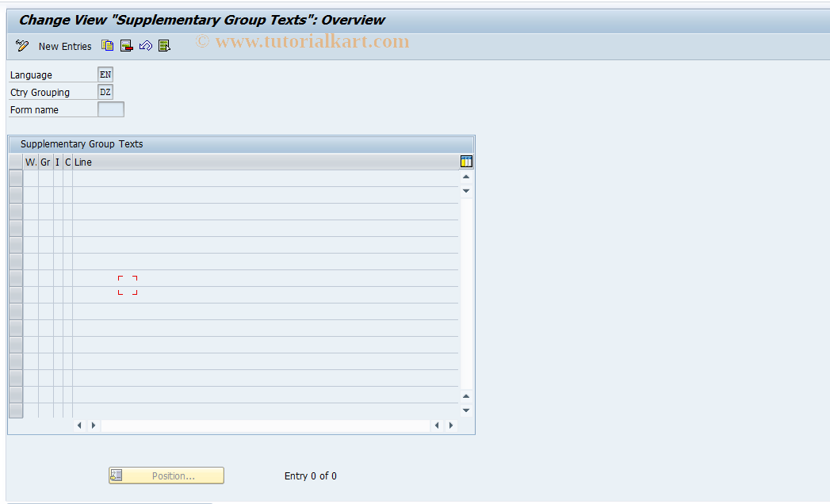
Task: Click the Copy As icon
Action: (x=108, y=46)
